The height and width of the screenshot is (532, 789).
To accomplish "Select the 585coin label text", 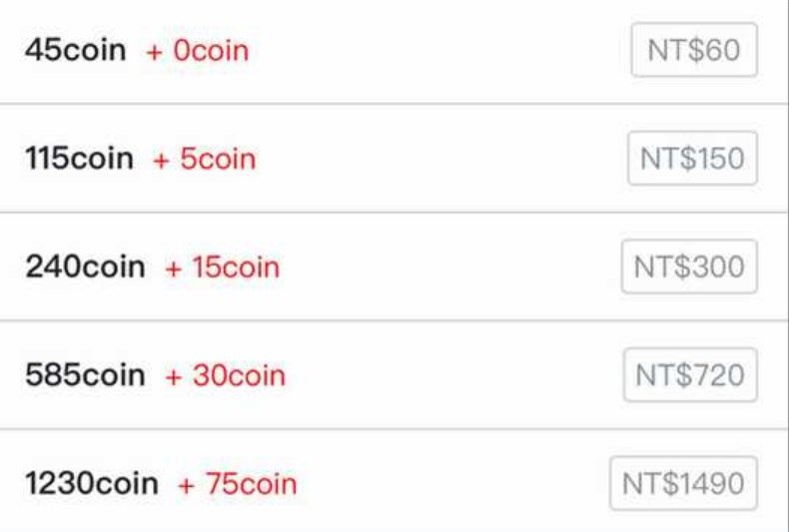I will point(85,375).
